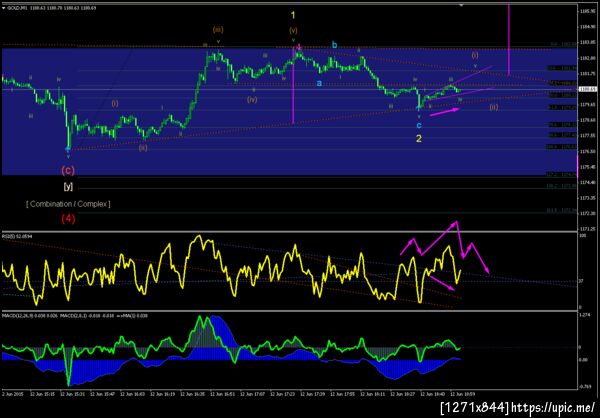Click the small magenta arrow in price chart
The height and width of the screenshot is (418, 600).
point(444,111)
